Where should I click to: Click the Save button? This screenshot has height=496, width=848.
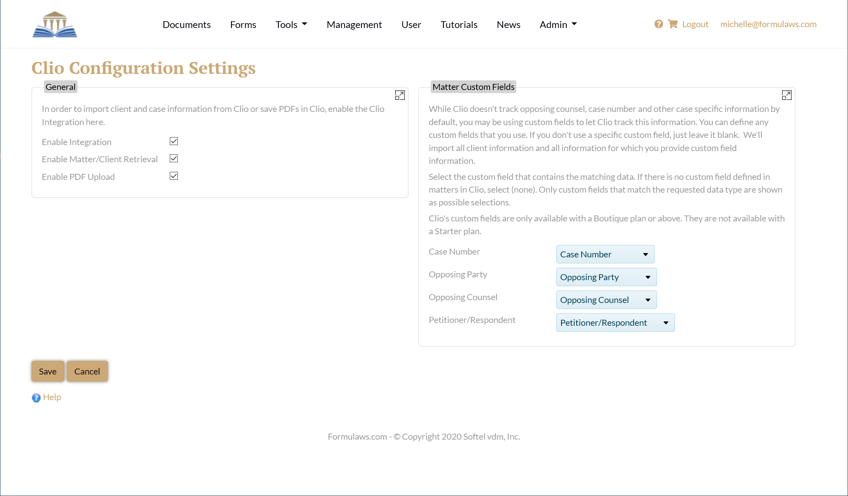[x=48, y=372]
